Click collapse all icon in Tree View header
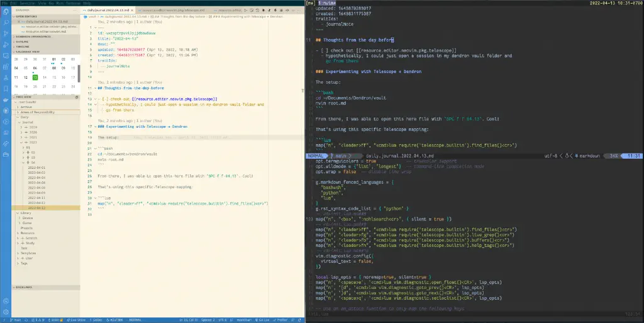 pyautogui.click(x=77, y=97)
